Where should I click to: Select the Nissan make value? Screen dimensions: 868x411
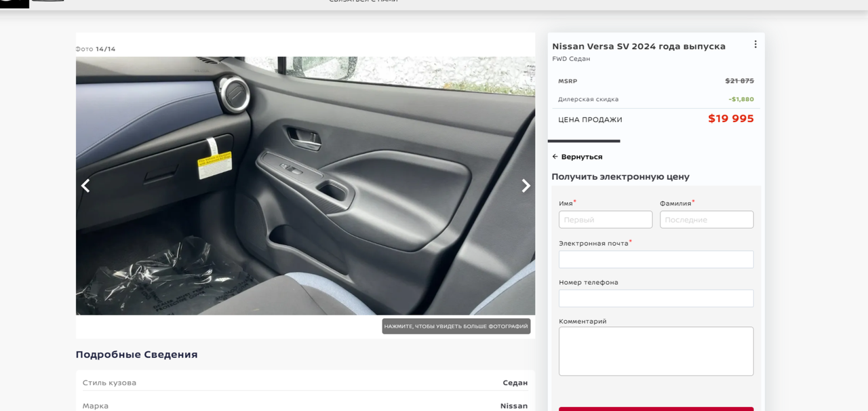click(x=514, y=406)
